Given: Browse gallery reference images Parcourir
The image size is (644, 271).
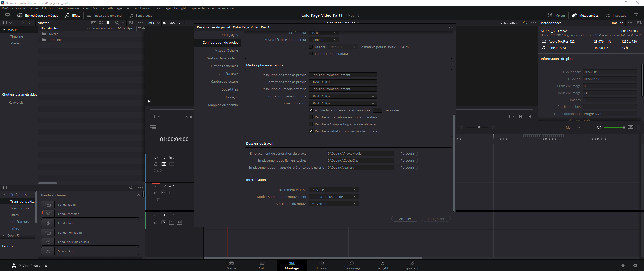Looking at the screenshot, I should [407, 167].
